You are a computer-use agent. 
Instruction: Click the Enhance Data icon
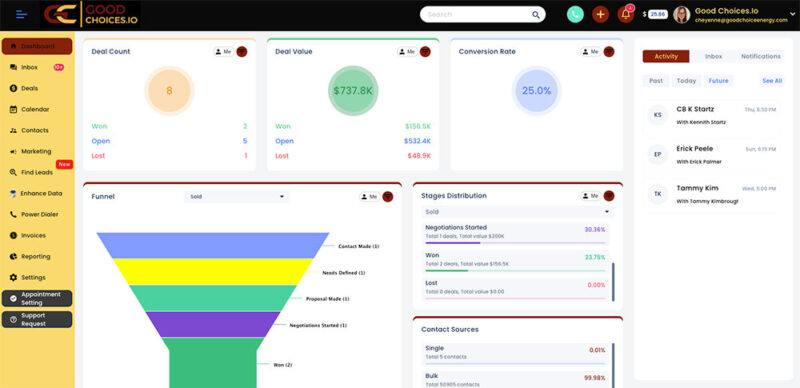13,193
